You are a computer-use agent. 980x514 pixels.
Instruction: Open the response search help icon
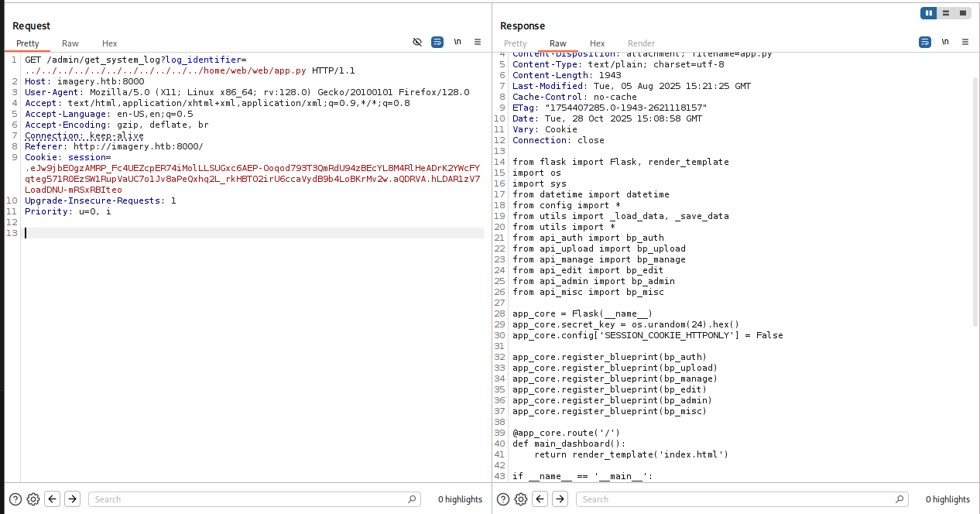[x=502, y=499]
